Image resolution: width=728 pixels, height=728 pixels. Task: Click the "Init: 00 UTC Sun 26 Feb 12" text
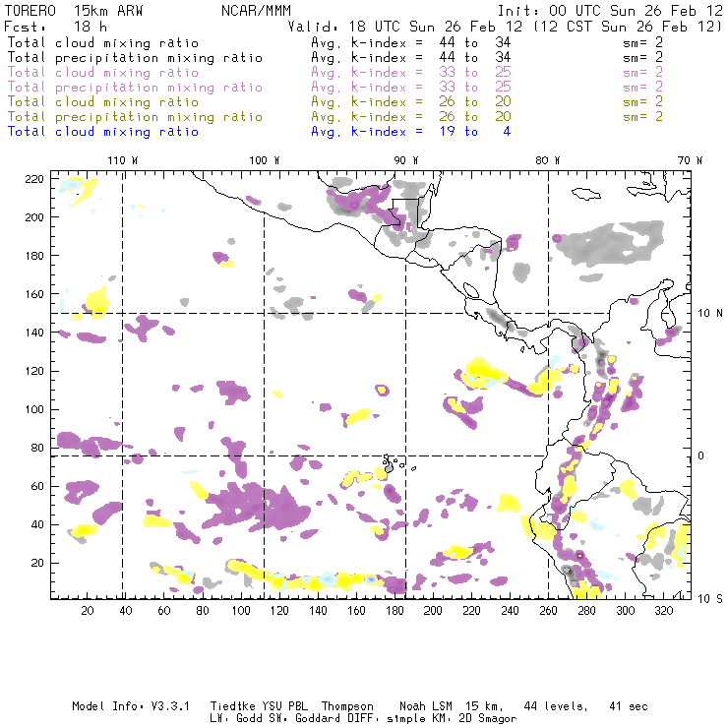pyautogui.click(x=610, y=11)
